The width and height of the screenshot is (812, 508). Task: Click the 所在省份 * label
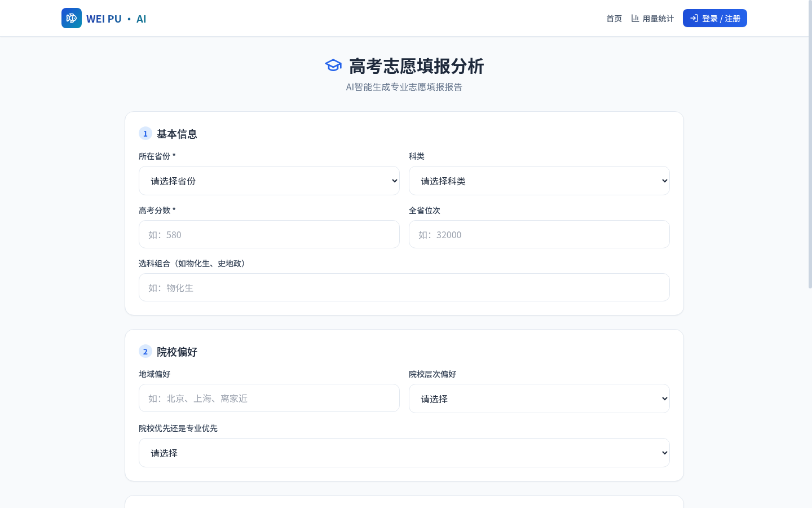point(157,156)
